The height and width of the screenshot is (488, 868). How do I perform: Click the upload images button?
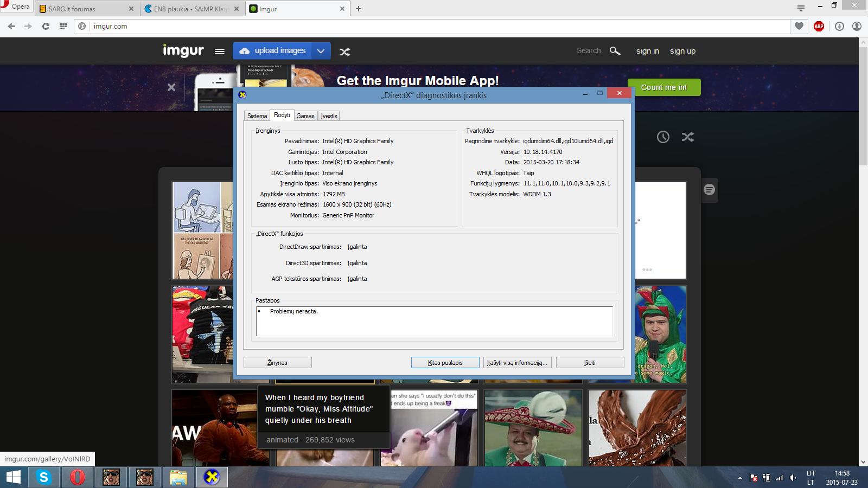(x=273, y=51)
